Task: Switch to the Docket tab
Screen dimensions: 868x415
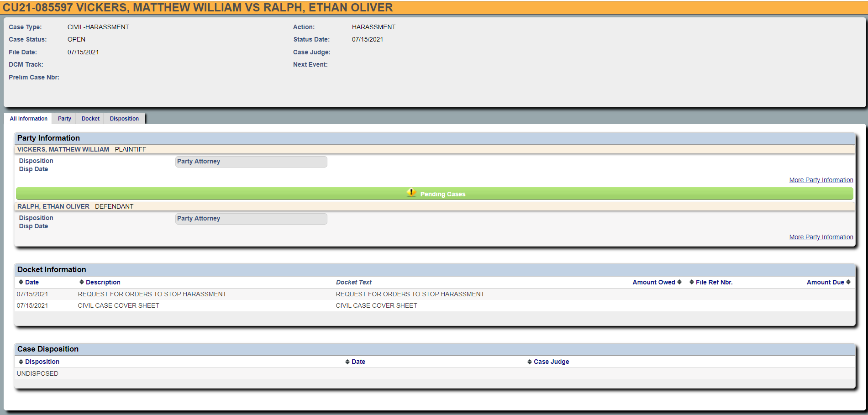Action: pyautogui.click(x=90, y=119)
